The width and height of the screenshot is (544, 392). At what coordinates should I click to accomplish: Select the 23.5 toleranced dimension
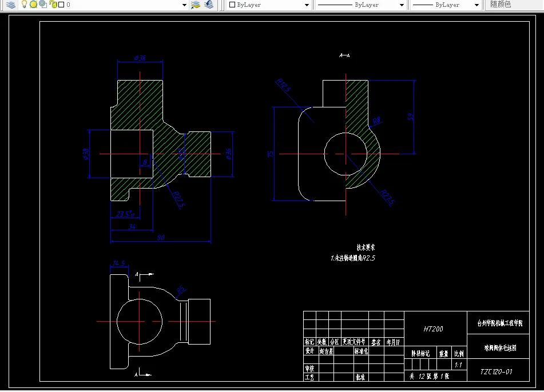click(125, 214)
